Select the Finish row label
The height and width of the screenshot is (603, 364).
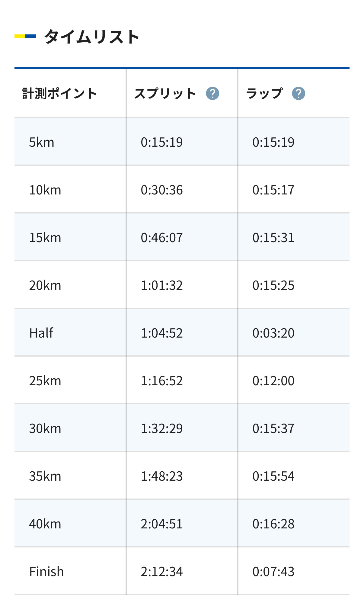[x=46, y=572]
